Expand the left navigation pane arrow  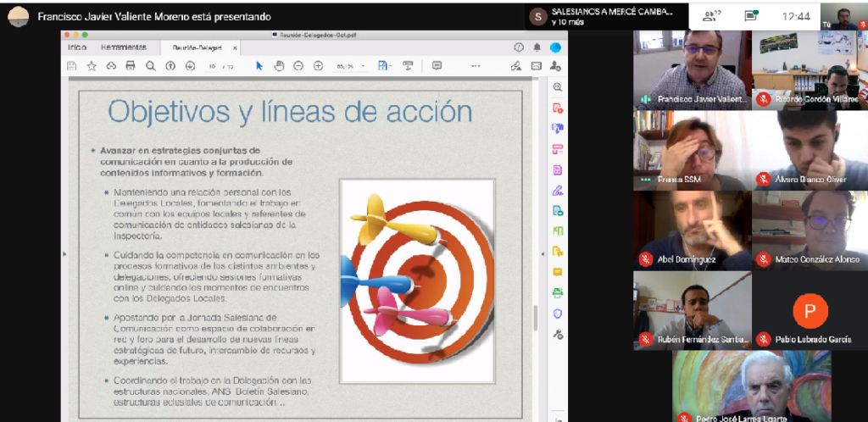(64, 254)
